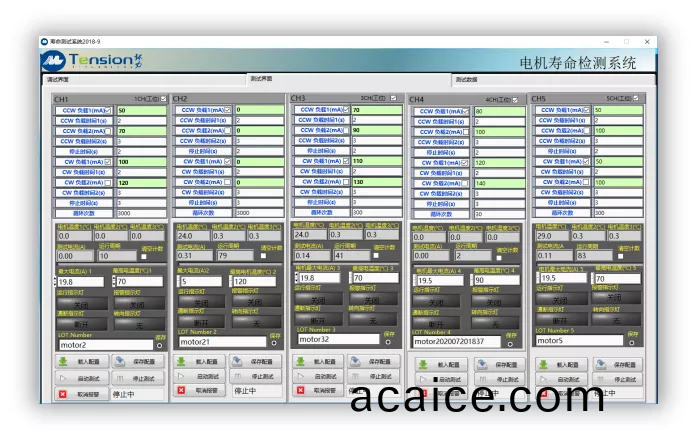Start the CH5 test
697x441 pixels.
coord(561,379)
